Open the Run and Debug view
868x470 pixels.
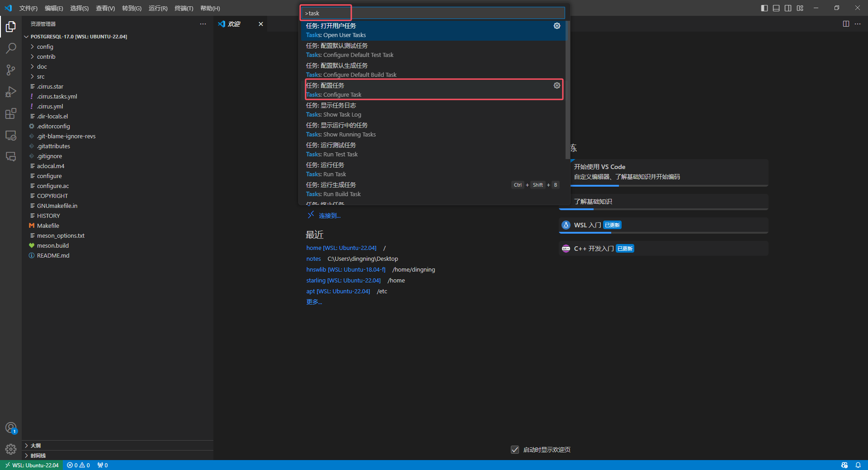[10, 92]
